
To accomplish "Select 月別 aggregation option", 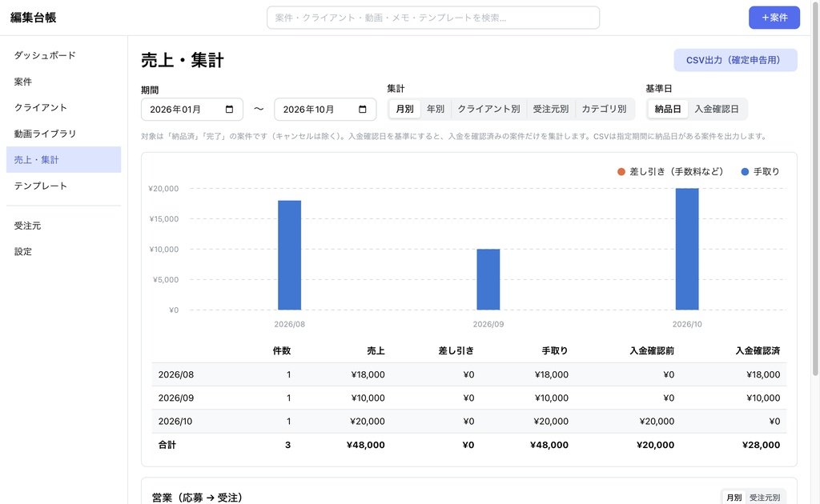I will click(x=404, y=109).
